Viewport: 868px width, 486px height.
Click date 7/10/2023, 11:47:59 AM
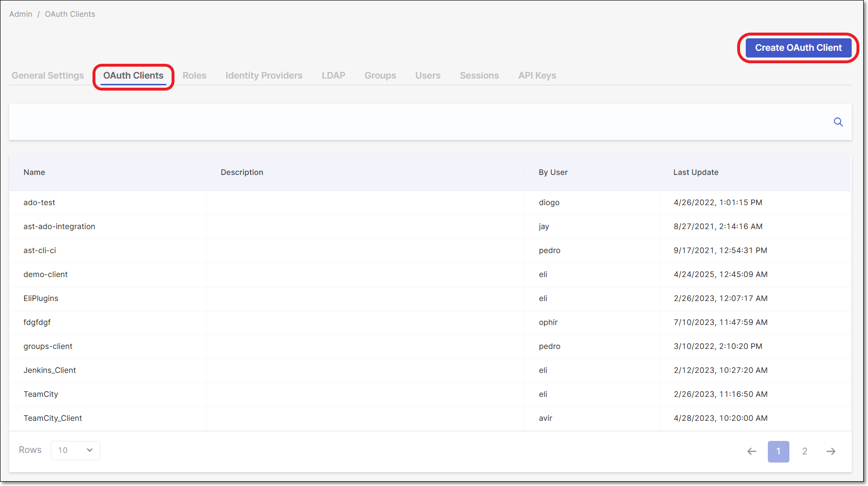click(720, 323)
